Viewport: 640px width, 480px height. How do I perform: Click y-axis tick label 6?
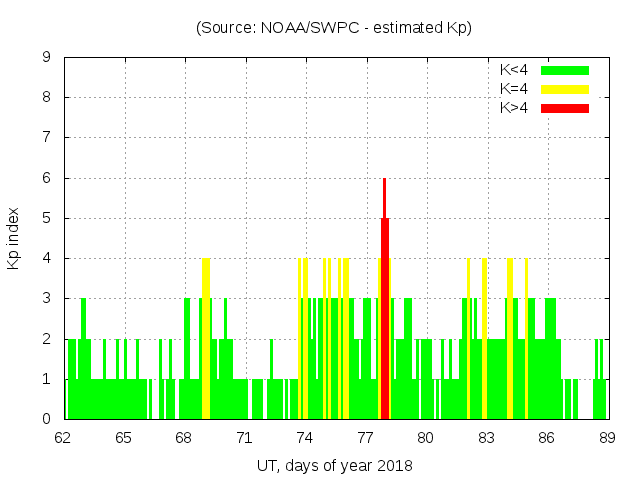point(46,178)
